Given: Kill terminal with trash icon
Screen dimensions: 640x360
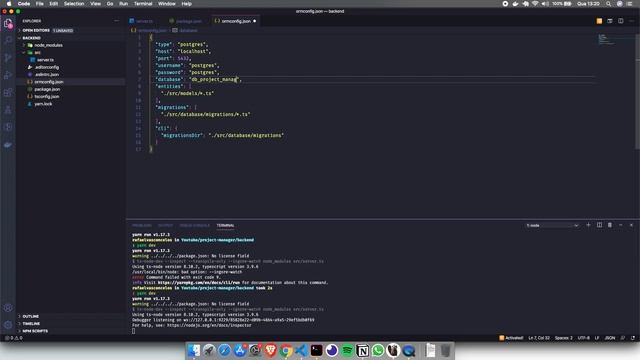Looking at the screenshot, I should (610, 225).
